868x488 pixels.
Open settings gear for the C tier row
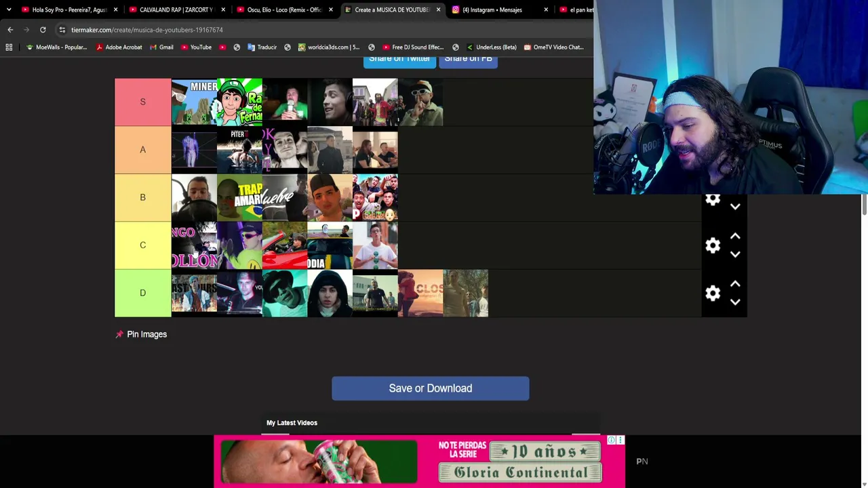[x=713, y=245]
